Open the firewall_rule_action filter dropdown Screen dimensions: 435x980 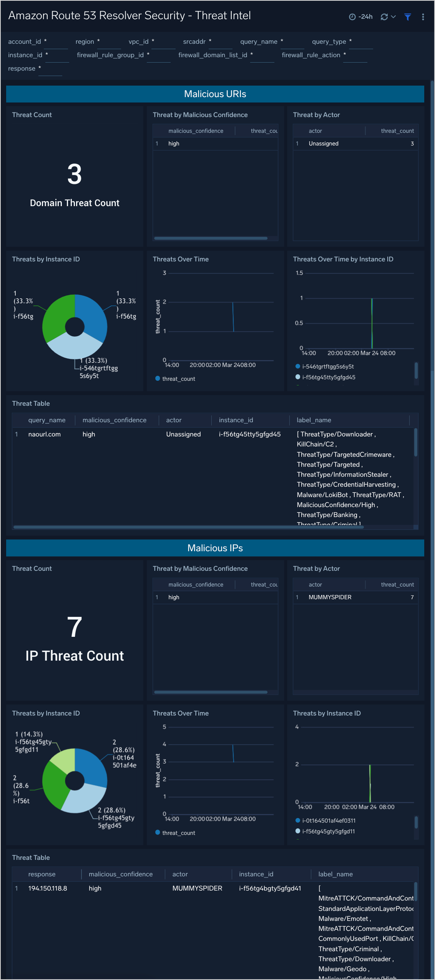tap(355, 55)
